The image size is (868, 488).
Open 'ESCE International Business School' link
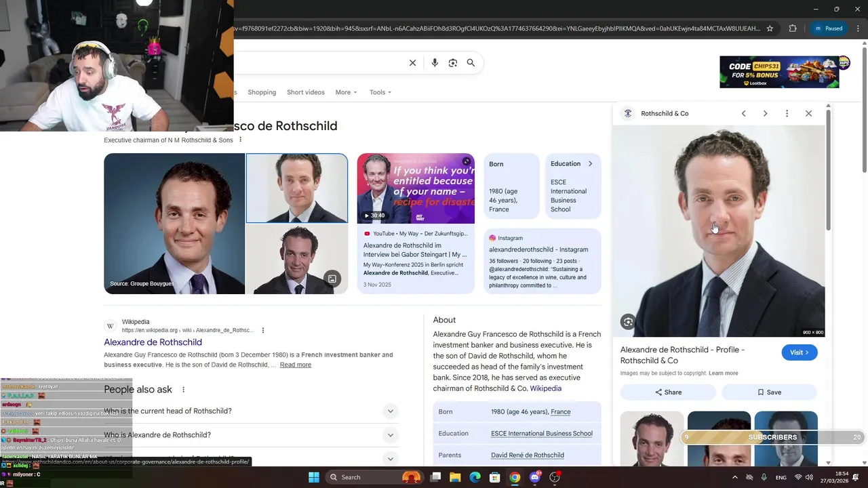point(541,434)
